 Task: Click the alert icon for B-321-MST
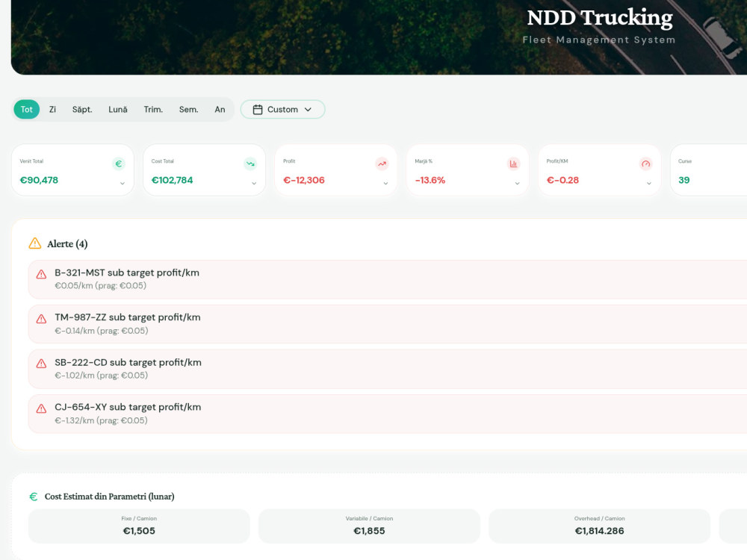point(41,274)
